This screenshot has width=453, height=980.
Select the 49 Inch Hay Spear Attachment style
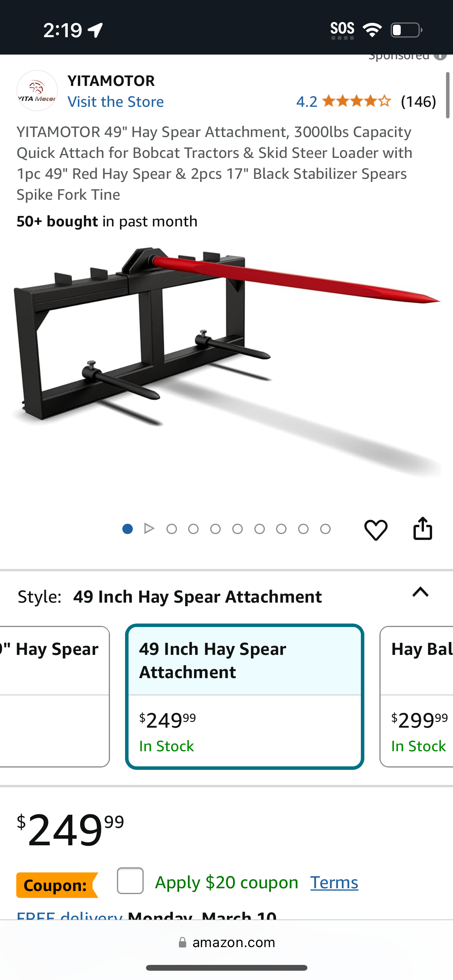pos(245,696)
